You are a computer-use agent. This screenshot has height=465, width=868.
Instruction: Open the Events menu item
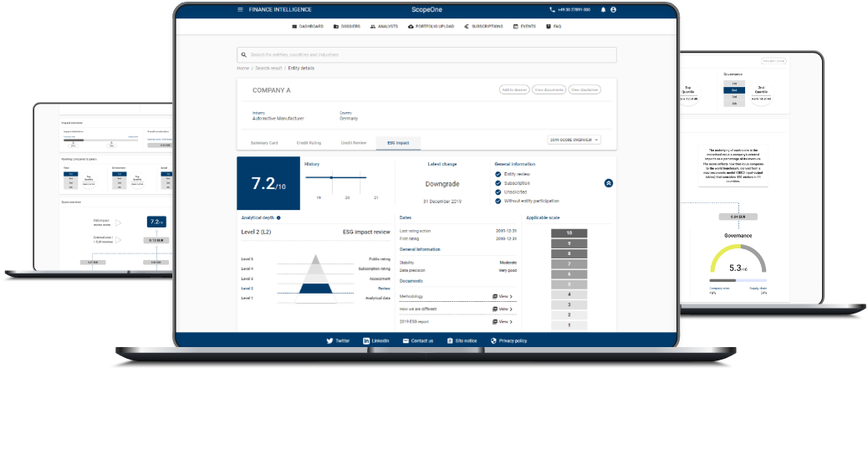point(524,26)
